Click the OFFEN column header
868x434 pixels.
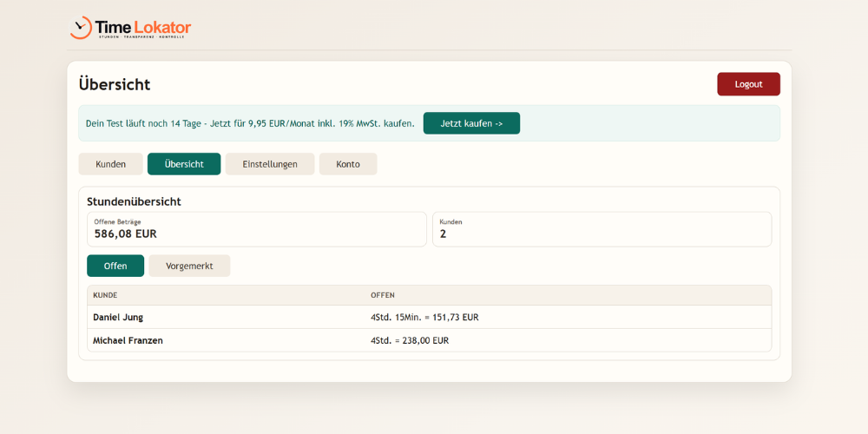[x=383, y=295]
